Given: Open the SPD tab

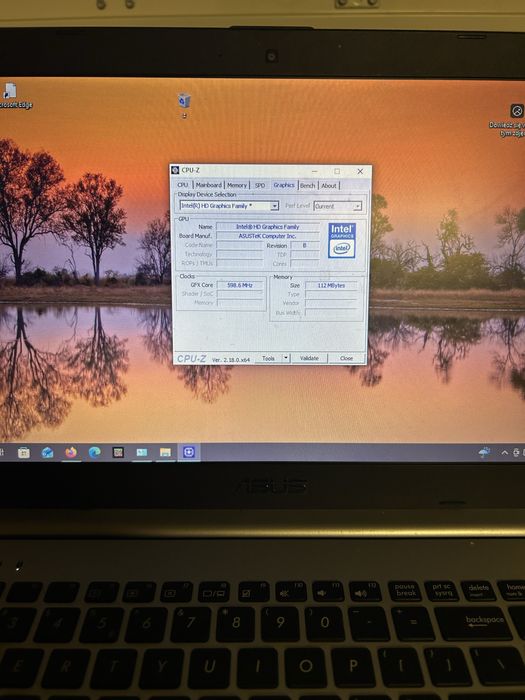Looking at the screenshot, I should [260, 185].
